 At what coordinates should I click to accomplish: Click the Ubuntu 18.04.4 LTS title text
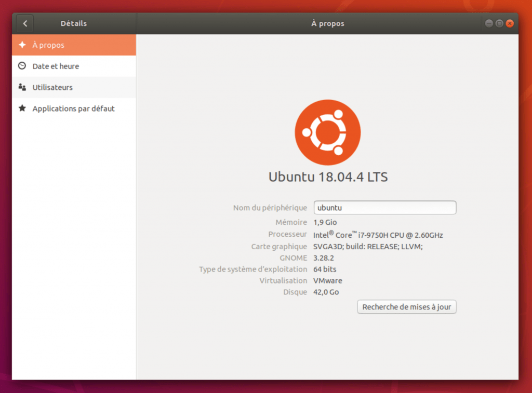tap(328, 177)
